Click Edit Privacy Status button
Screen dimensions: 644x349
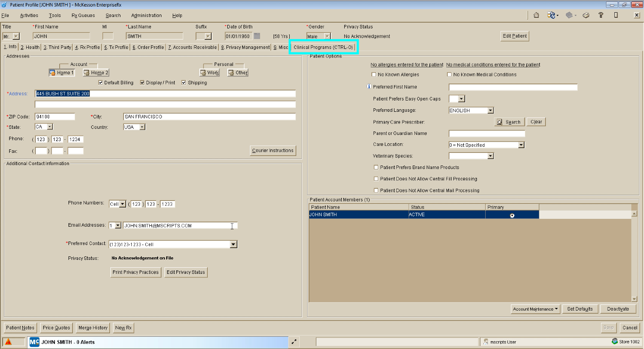pyautogui.click(x=186, y=272)
